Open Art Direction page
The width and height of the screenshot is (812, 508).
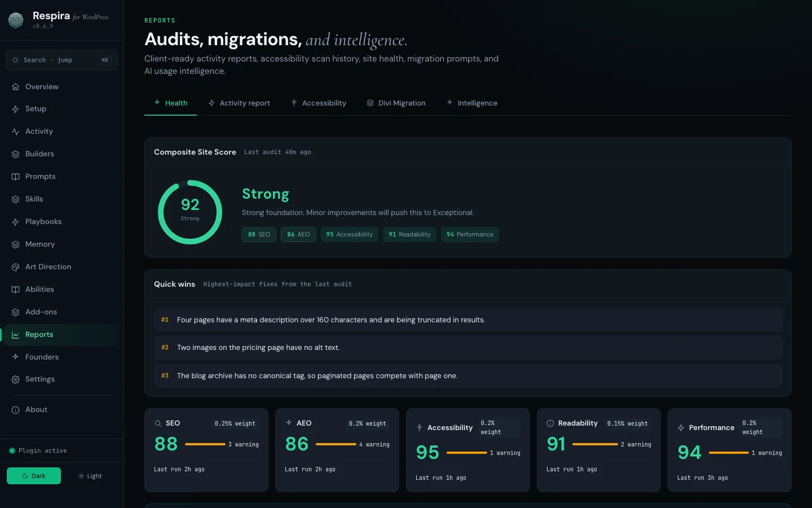pyautogui.click(x=61, y=267)
